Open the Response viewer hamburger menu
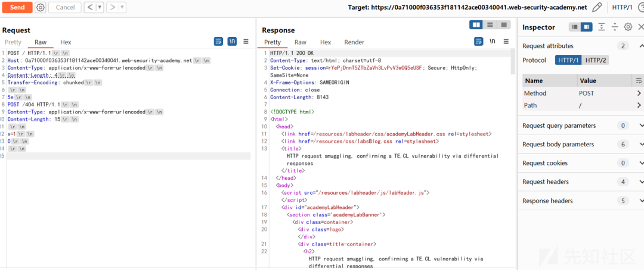 [506, 41]
